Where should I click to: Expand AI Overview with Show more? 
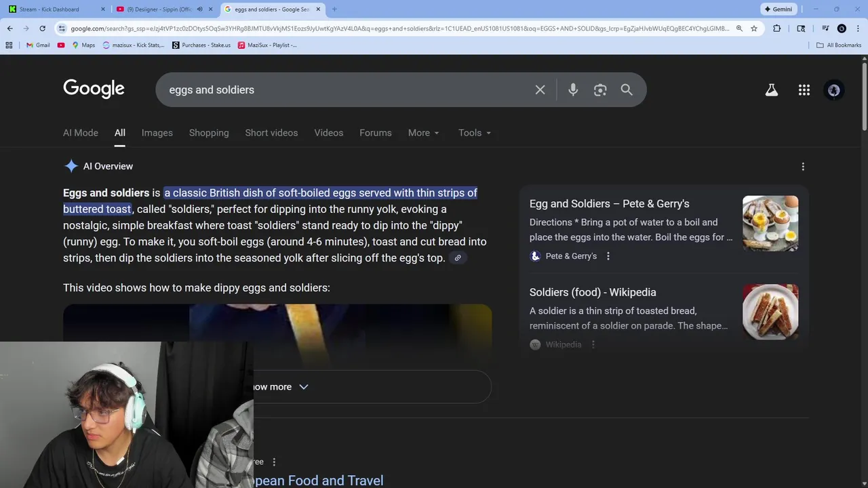tap(279, 386)
